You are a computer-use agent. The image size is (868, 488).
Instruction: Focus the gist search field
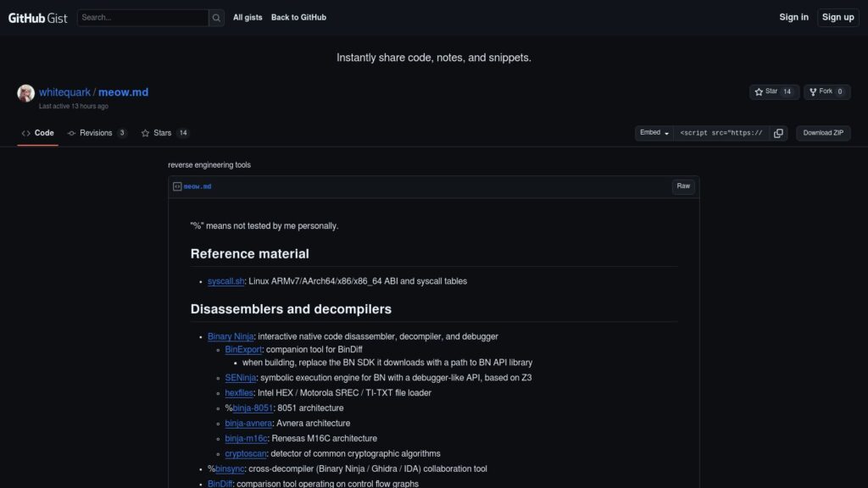point(142,18)
